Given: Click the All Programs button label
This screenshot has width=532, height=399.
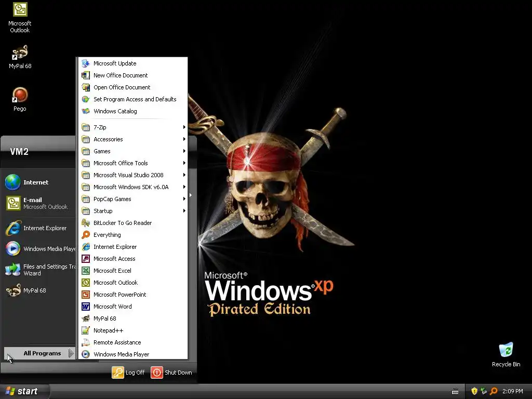Looking at the screenshot, I should click(x=42, y=353).
